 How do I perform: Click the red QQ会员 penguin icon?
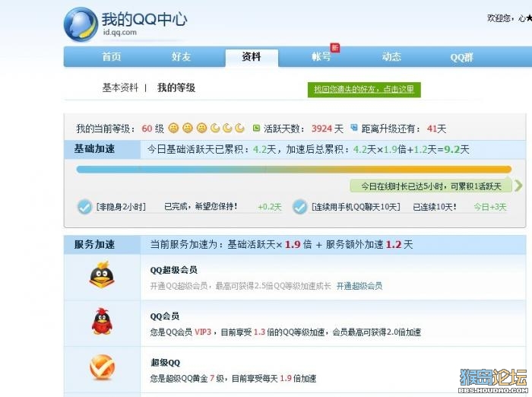102,321
